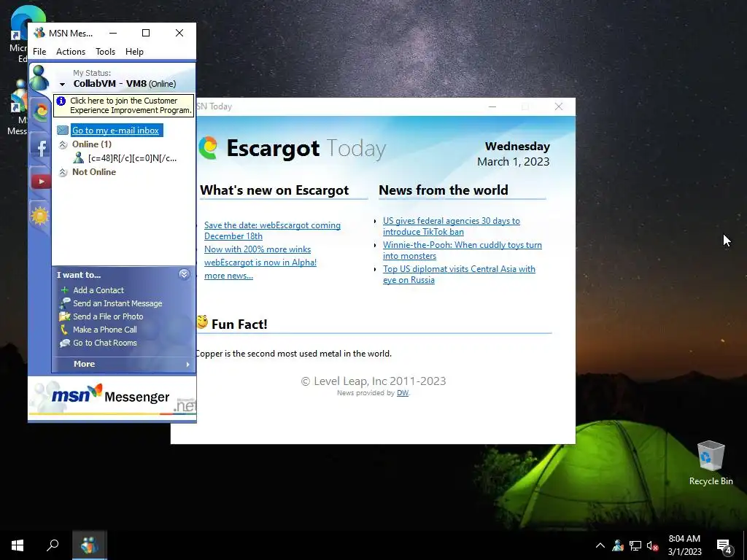Click the info icon in Customer Experience banner
Image resolution: width=747 pixels, height=560 pixels.
61,101
